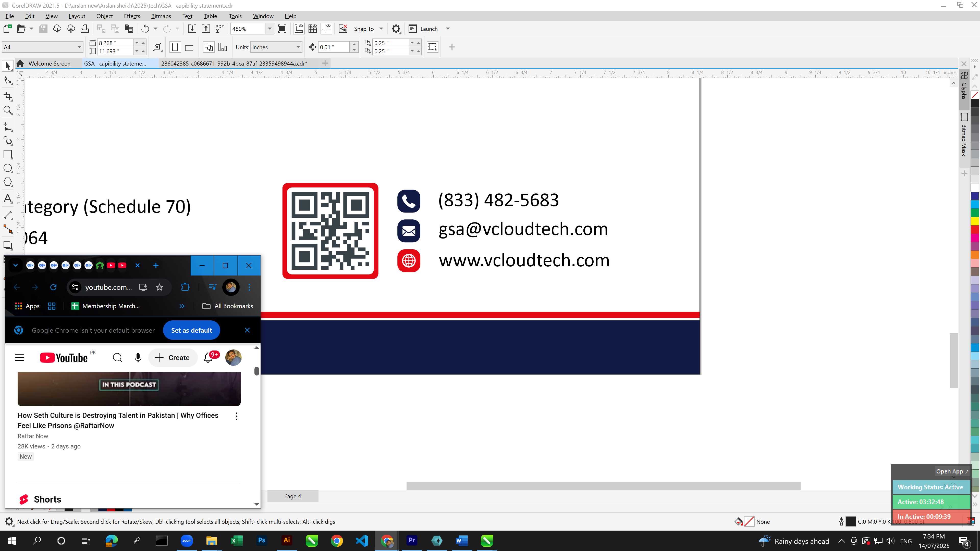The image size is (980, 551).
Task: Select the Pick tool in the toolbox
Action: (8, 66)
